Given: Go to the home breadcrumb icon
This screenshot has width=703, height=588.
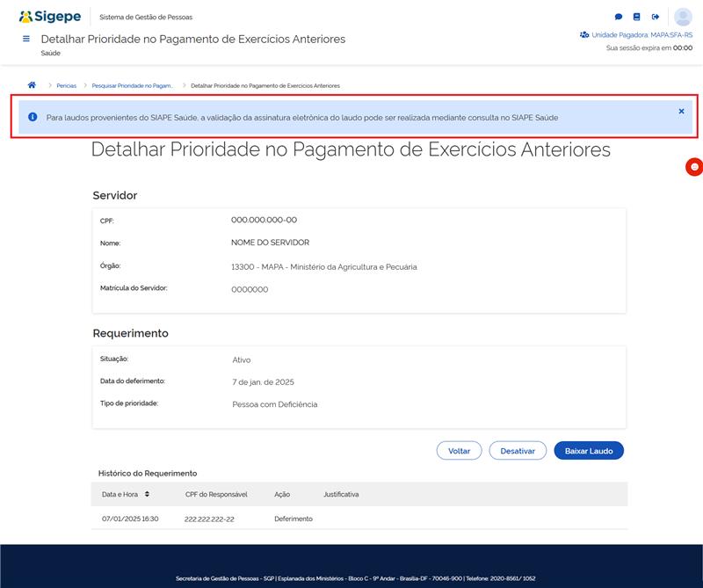Looking at the screenshot, I should tap(32, 85).
